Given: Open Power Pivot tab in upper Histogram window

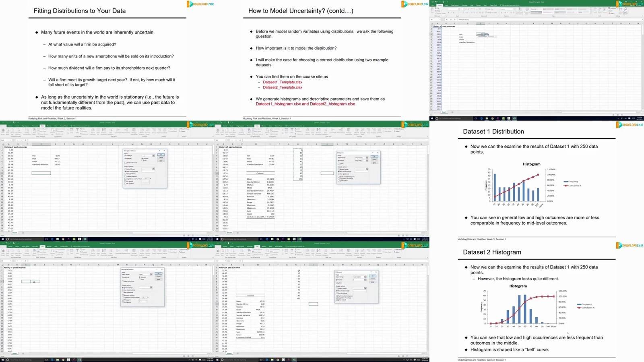Looking at the screenshot, I should (278, 126).
